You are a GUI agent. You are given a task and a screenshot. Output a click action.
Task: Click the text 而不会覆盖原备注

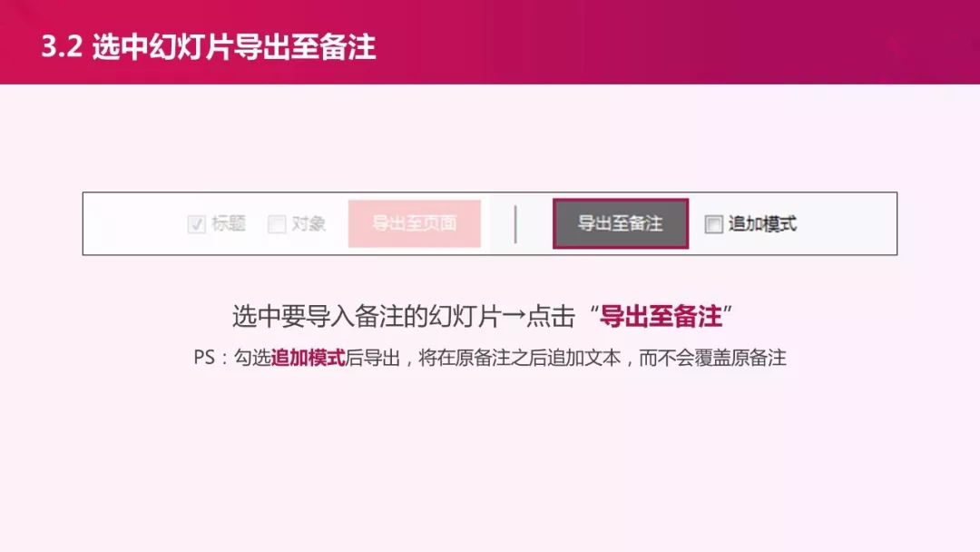click(712, 358)
